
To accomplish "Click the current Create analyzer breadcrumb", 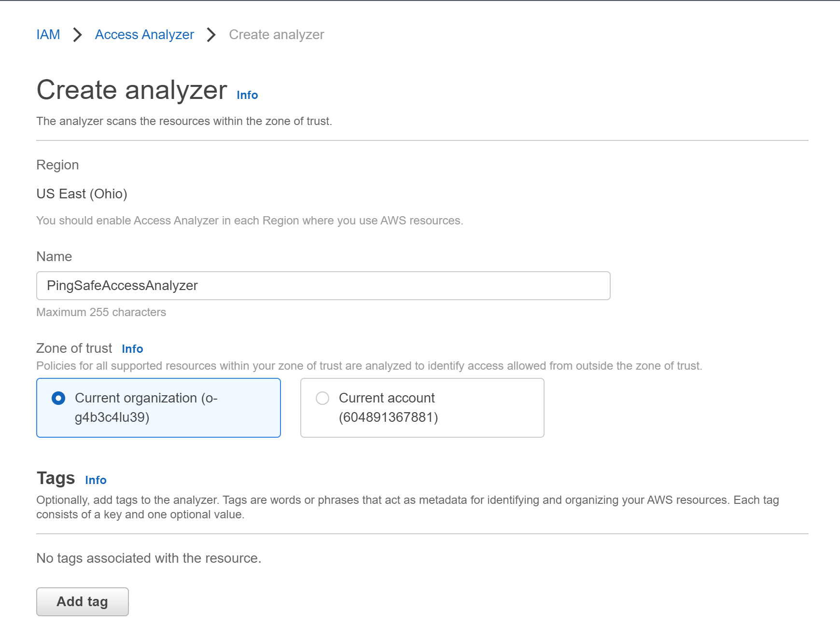I will [276, 35].
